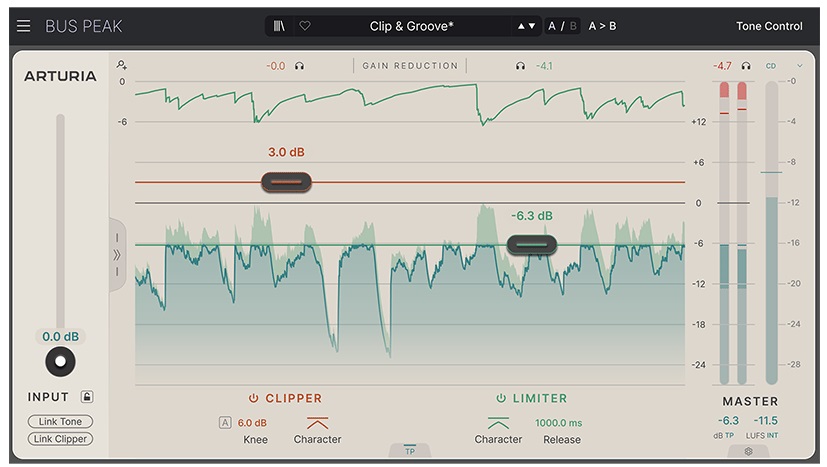Open the settings gear tab under Master
Image resolution: width=827 pixels, height=467 pixels.
coord(748,451)
